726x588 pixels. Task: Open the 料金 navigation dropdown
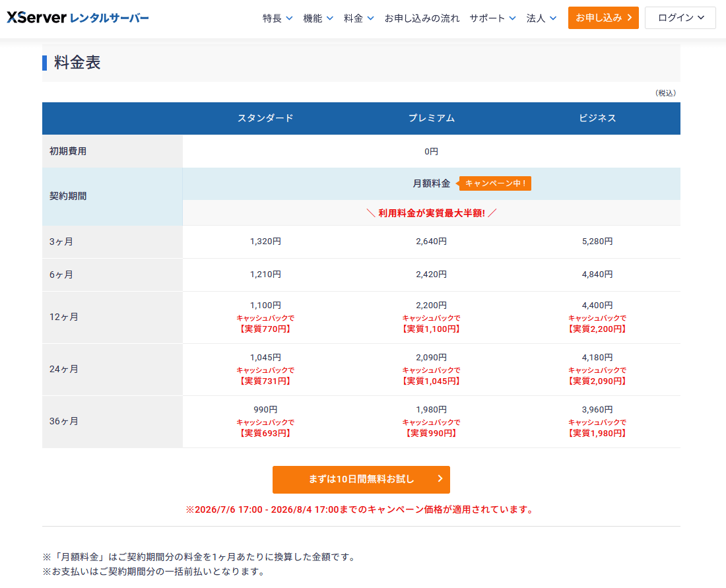coord(359,18)
